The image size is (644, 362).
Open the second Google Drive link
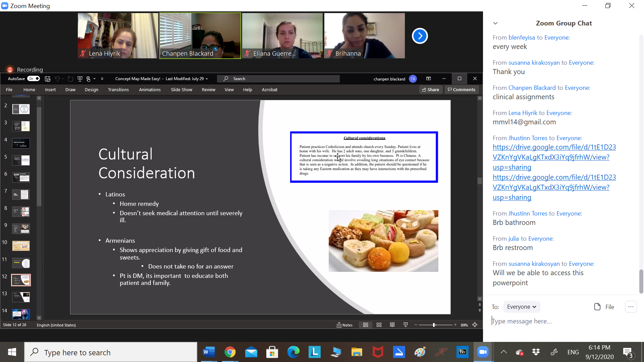554,187
